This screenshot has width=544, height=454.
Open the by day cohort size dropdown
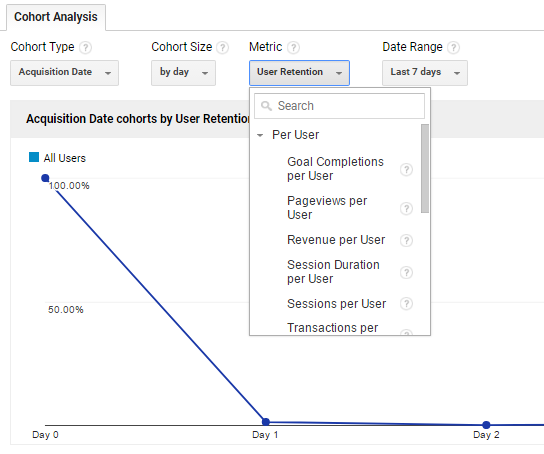[183, 73]
